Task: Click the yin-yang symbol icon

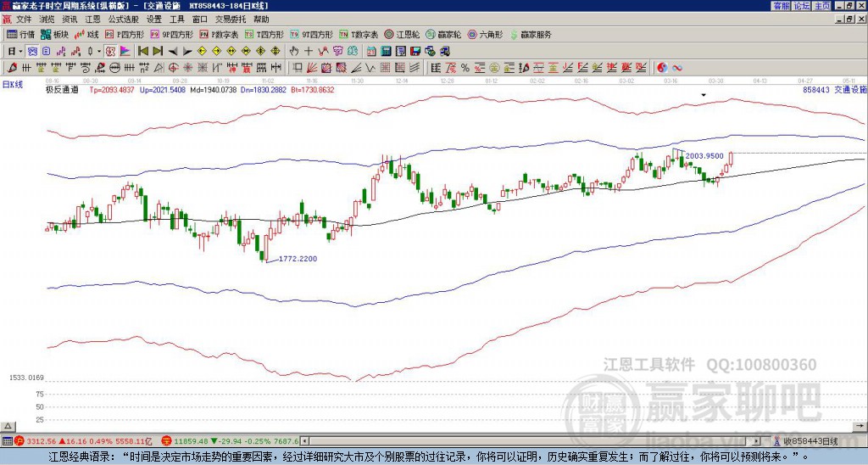Action: coord(662,68)
